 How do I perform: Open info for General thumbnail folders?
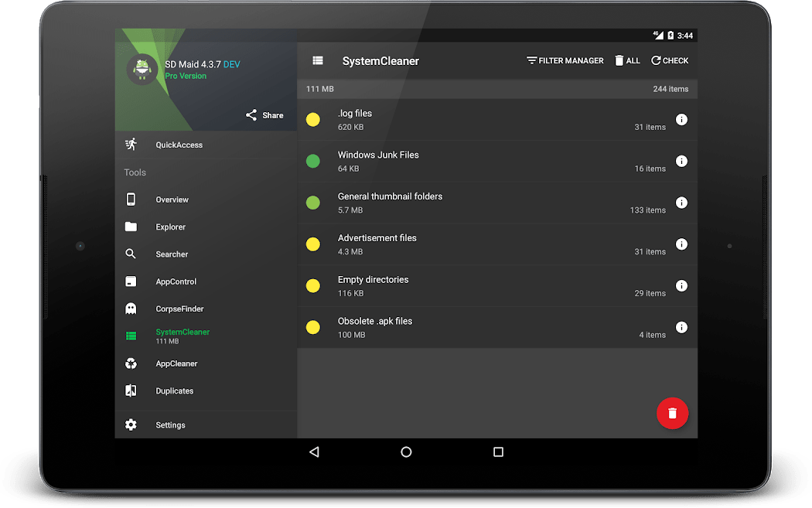point(681,202)
